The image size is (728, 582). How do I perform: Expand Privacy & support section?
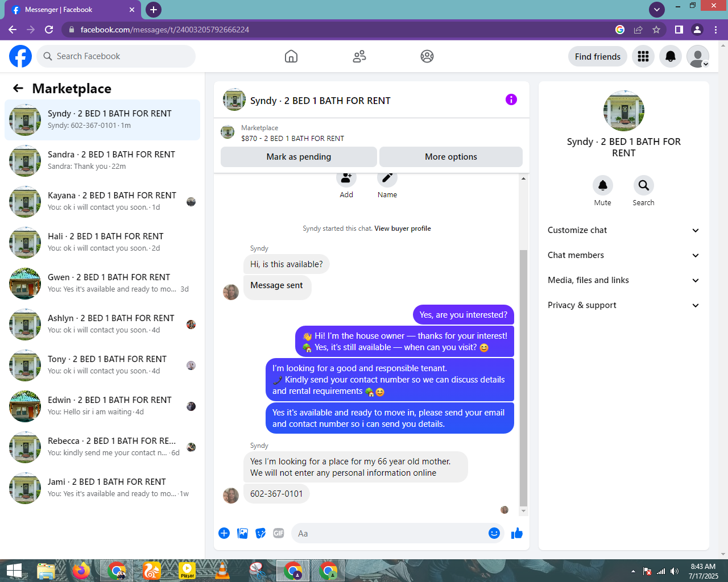624,305
